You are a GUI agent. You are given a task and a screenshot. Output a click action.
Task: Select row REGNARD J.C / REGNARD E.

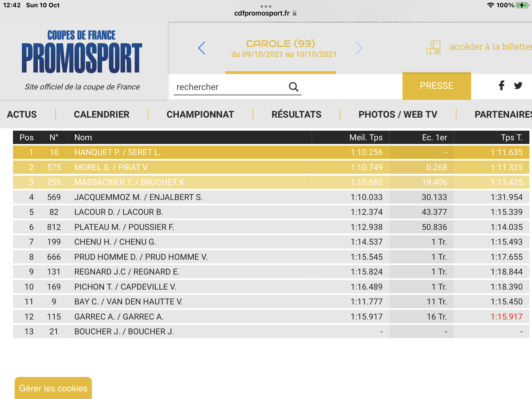click(x=271, y=272)
